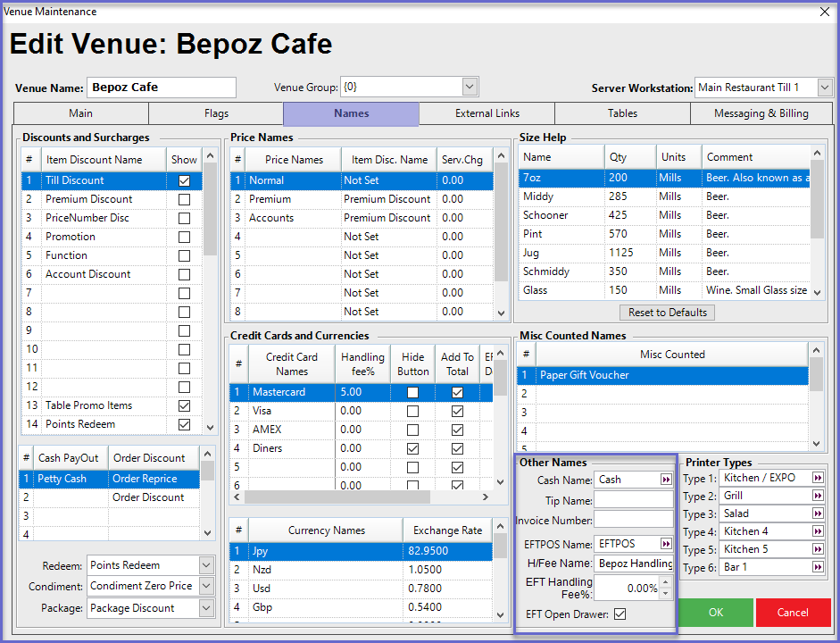Open the Venue Group dropdown

(470, 88)
